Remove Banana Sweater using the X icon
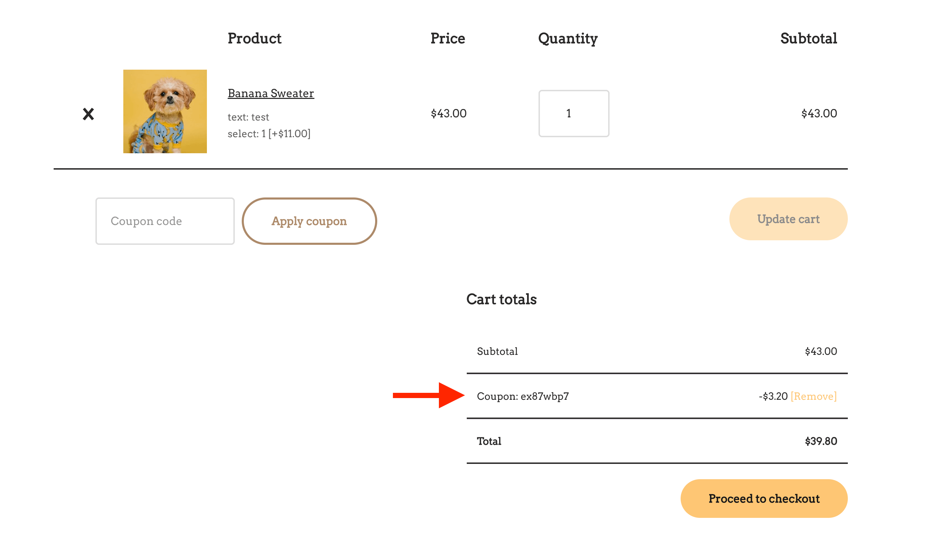937x560 pixels. coord(88,114)
